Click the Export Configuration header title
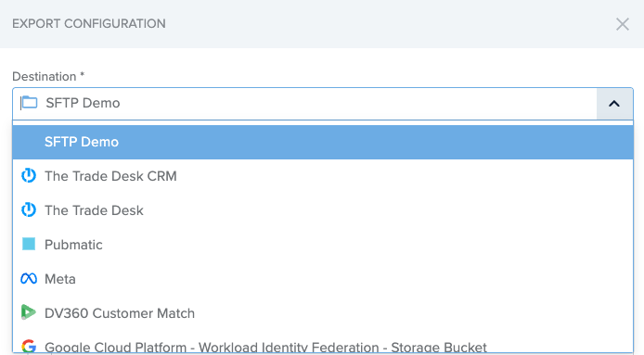 coord(89,24)
